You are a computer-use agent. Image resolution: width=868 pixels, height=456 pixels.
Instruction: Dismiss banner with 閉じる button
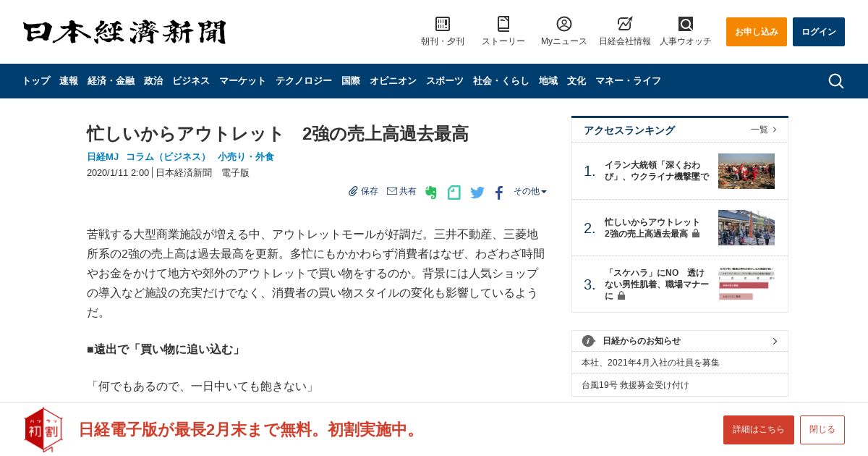pyautogui.click(x=822, y=430)
